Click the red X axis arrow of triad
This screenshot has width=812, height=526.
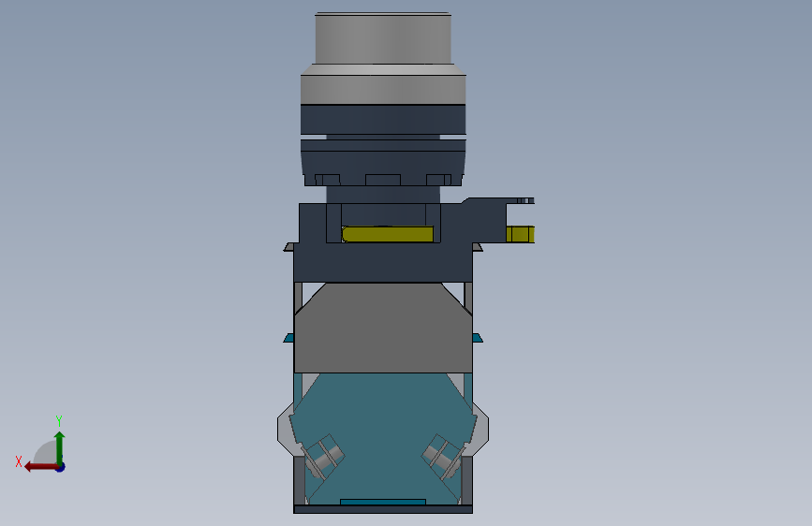coord(40,467)
